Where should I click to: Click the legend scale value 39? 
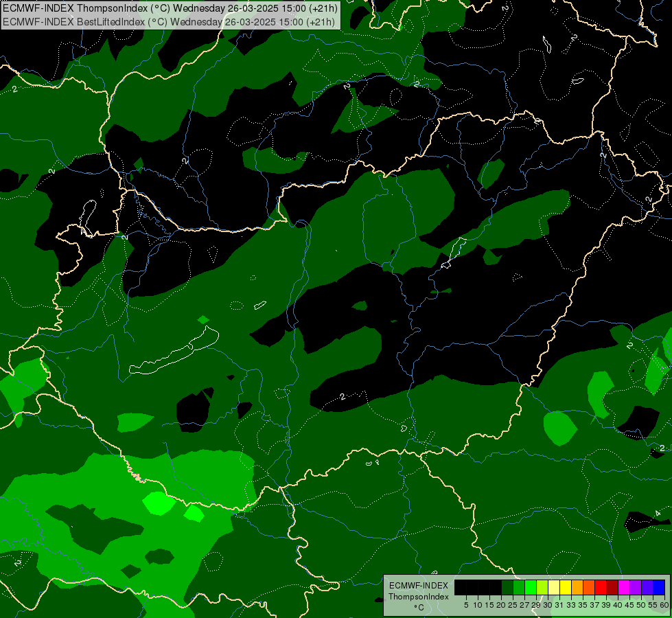click(x=606, y=605)
